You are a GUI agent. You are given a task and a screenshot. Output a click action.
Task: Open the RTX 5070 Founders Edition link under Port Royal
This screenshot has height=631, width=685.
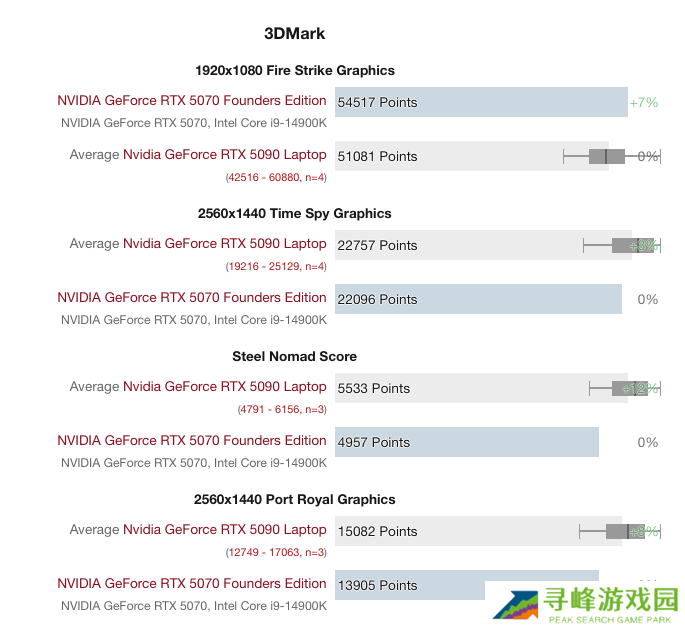(192, 583)
